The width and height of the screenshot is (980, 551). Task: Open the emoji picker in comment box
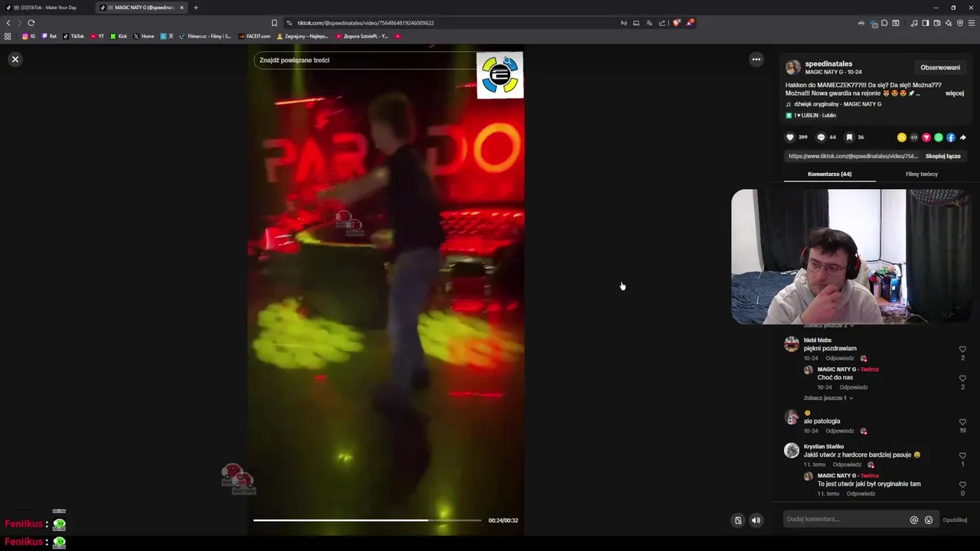click(x=929, y=520)
